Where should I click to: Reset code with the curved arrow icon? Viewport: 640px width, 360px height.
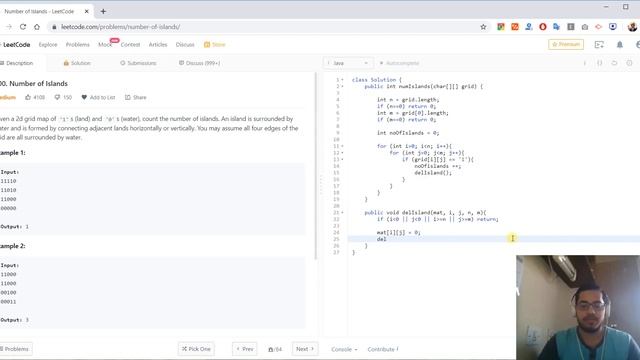[614, 63]
